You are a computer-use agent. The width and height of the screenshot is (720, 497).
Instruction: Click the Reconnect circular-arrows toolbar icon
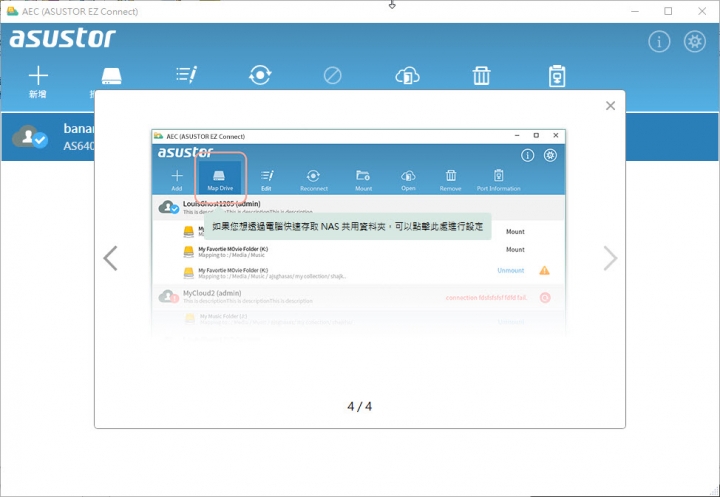coord(260,75)
